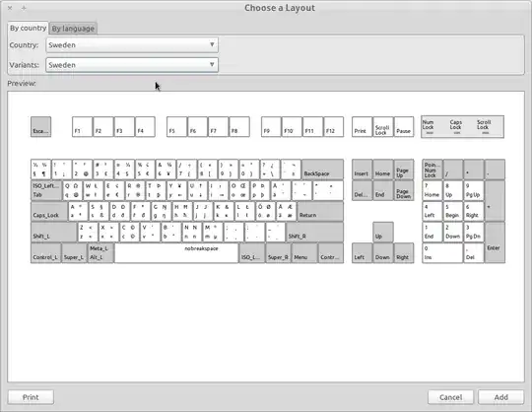Click the Left arrow key beside Down
The width and height of the screenshot is (532, 412).
(362, 253)
